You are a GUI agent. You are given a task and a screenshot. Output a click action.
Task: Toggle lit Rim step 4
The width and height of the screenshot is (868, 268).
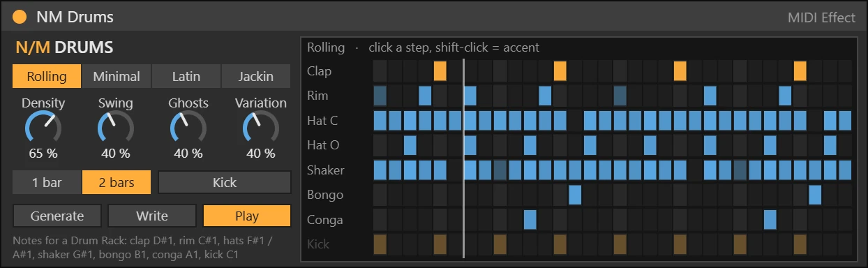coord(425,96)
